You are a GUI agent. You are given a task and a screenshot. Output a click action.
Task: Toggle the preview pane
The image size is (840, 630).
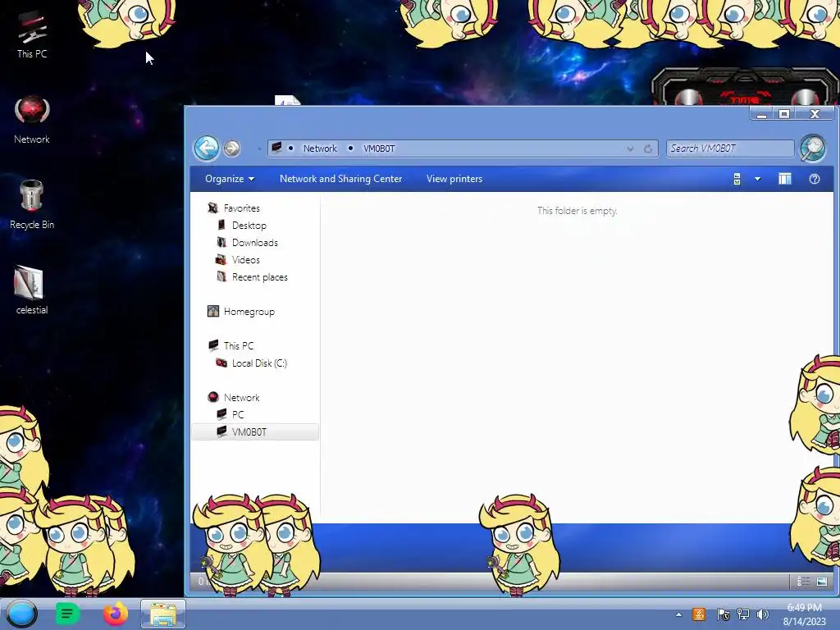tap(785, 179)
